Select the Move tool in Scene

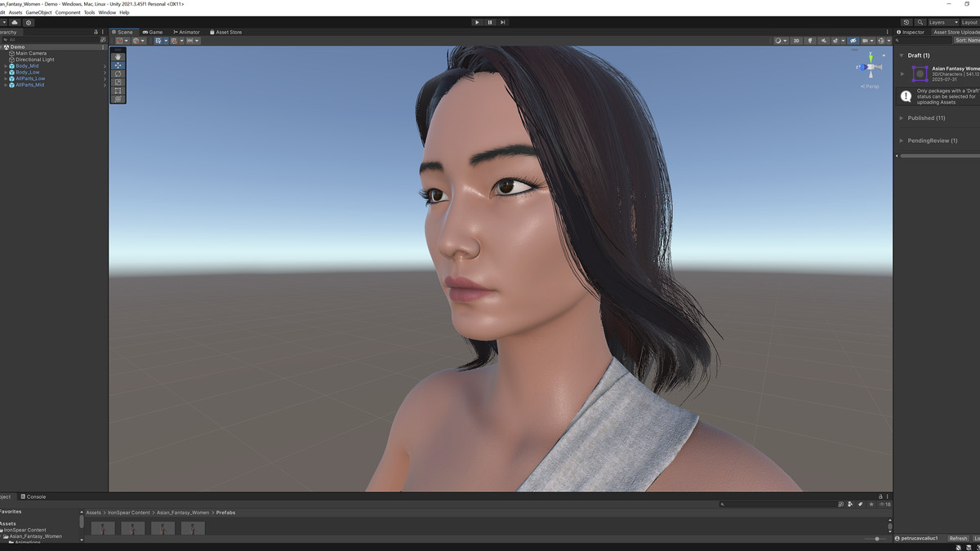[x=118, y=65]
